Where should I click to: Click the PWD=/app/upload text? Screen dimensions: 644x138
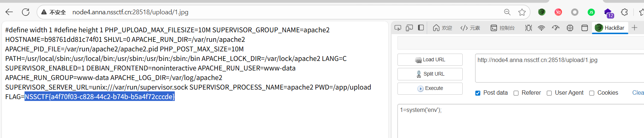pyautogui.click(x=343, y=87)
